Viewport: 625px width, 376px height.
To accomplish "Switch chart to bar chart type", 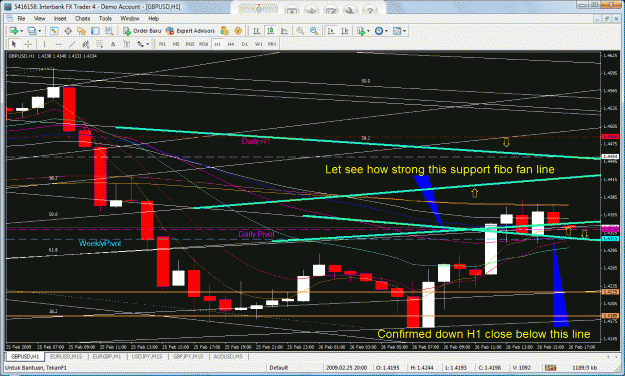I will tap(257, 31).
